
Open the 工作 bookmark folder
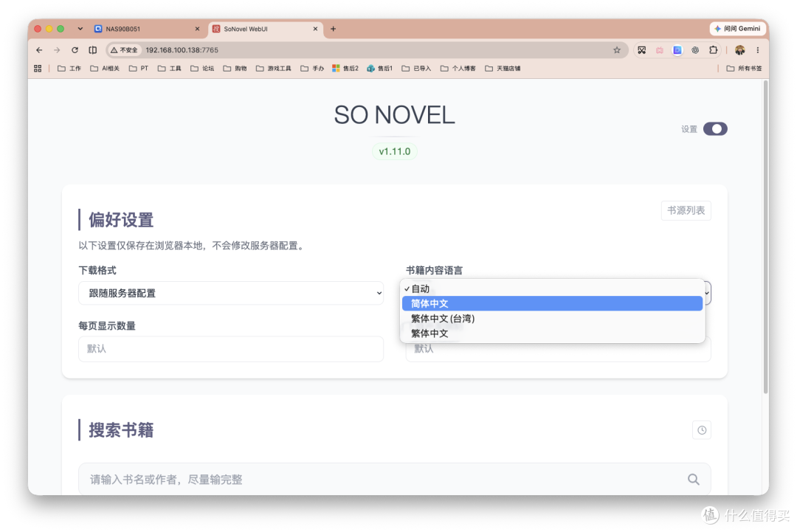pos(69,68)
